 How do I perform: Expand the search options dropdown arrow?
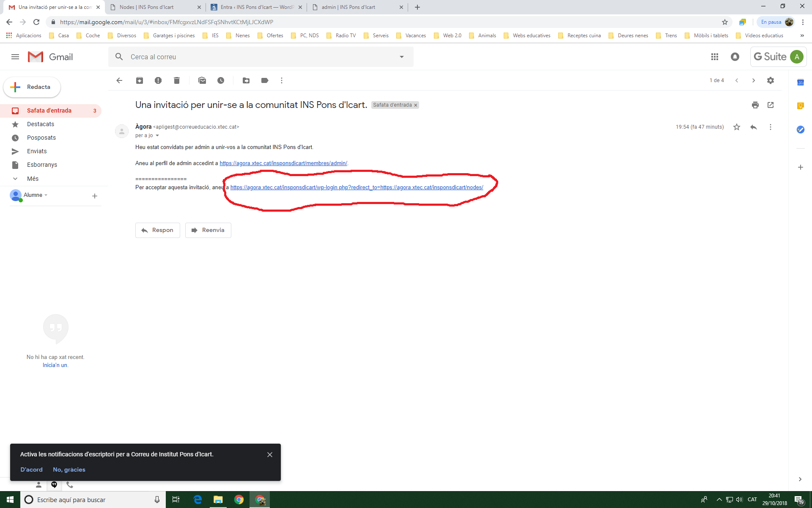(x=402, y=57)
